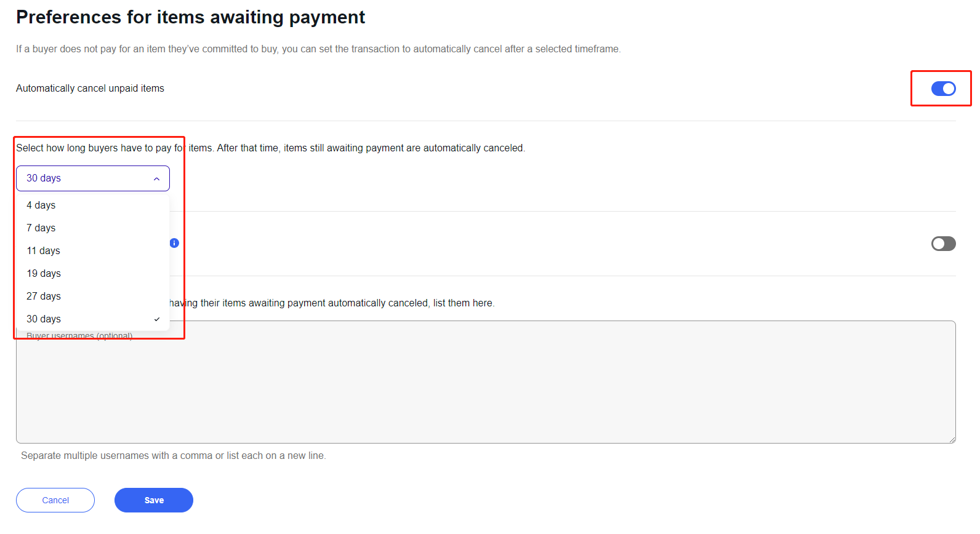
Task: Click the chevron arrow in the timeframe dropdown
Action: pos(157,179)
